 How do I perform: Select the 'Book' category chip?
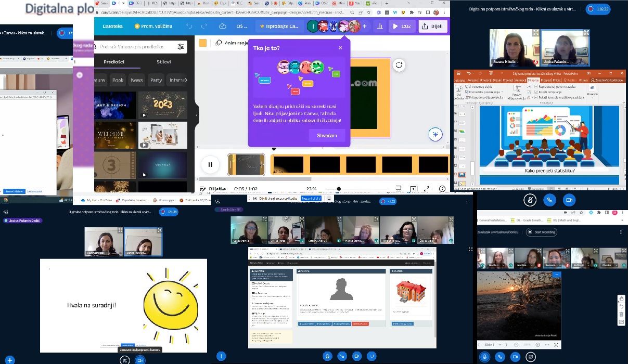(x=118, y=80)
